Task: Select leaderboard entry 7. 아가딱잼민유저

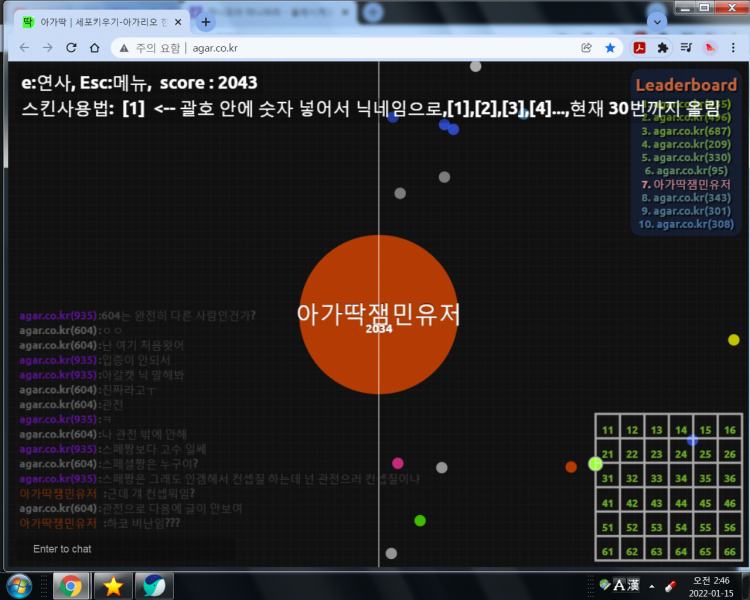Action: point(686,184)
